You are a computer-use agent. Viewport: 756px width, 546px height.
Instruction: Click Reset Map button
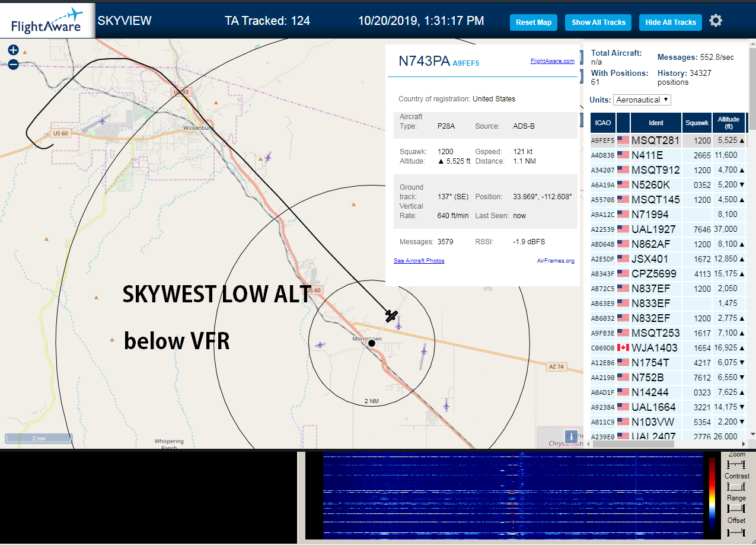534,23
